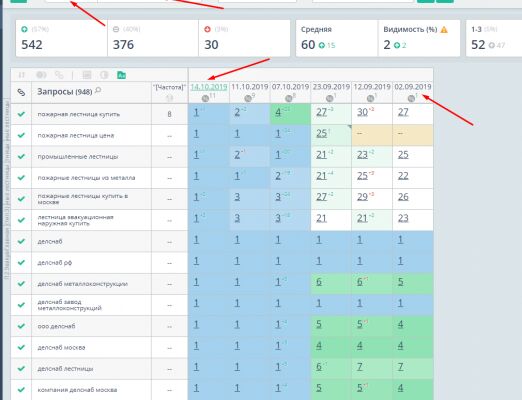Click checkmark for компания делснаб москва

(x=21, y=389)
